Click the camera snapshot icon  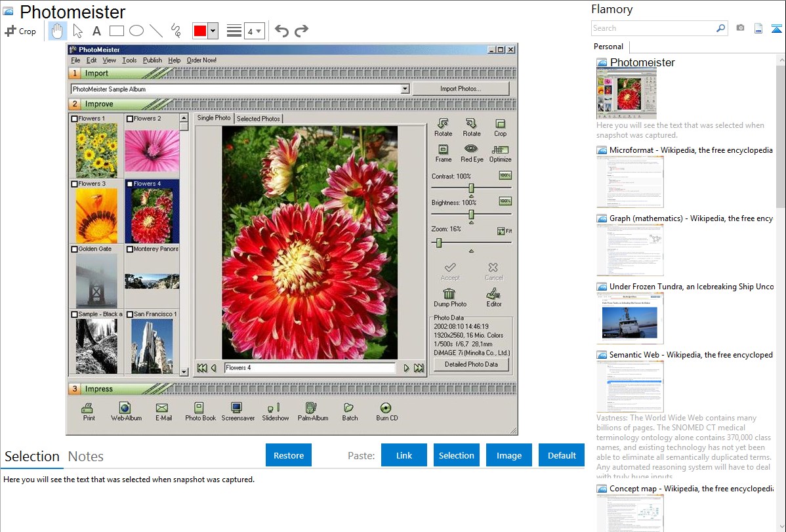740,28
